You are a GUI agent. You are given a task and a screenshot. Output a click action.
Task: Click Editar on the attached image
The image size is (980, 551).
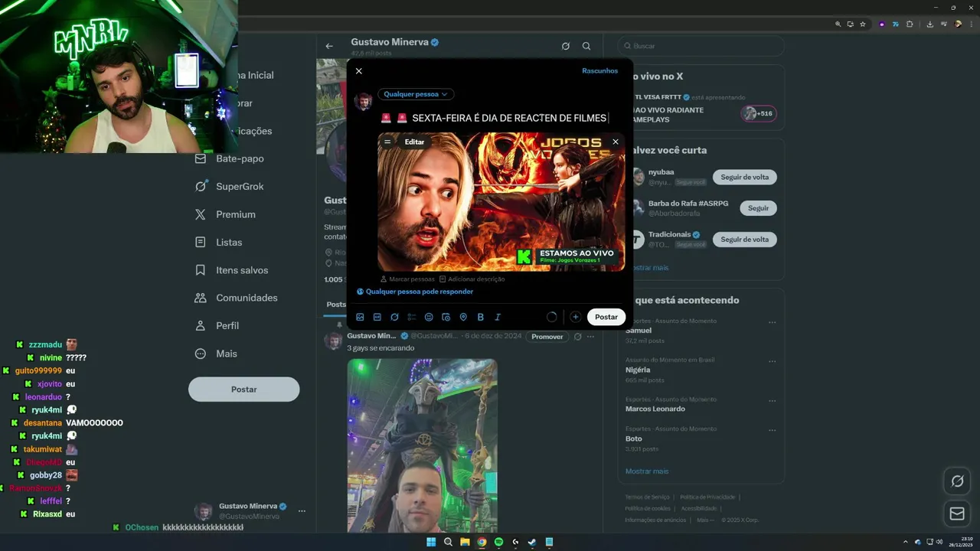[x=414, y=142]
